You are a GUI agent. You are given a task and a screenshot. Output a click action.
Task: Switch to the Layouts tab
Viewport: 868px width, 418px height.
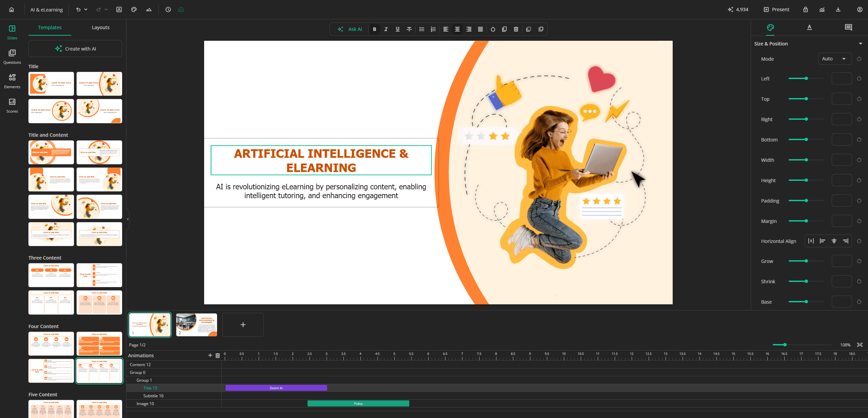[x=100, y=27]
